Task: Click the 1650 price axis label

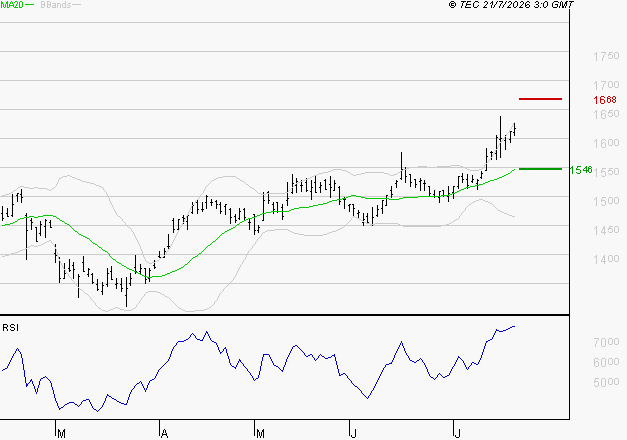Action: [606, 114]
